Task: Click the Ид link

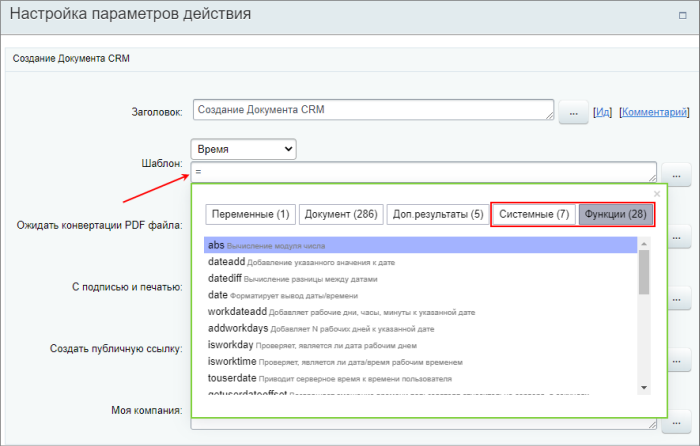Action: tap(603, 113)
